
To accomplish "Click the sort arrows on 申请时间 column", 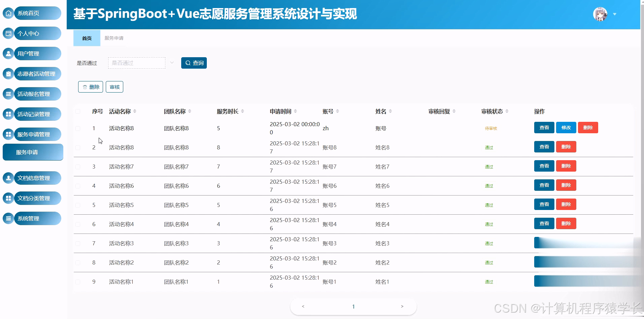I will coord(296,111).
